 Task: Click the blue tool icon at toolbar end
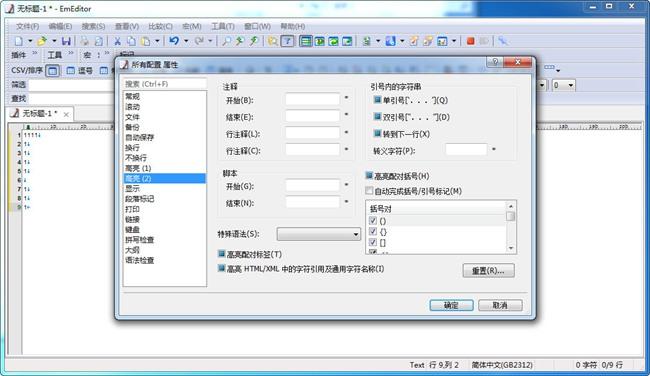tap(502, 41)
